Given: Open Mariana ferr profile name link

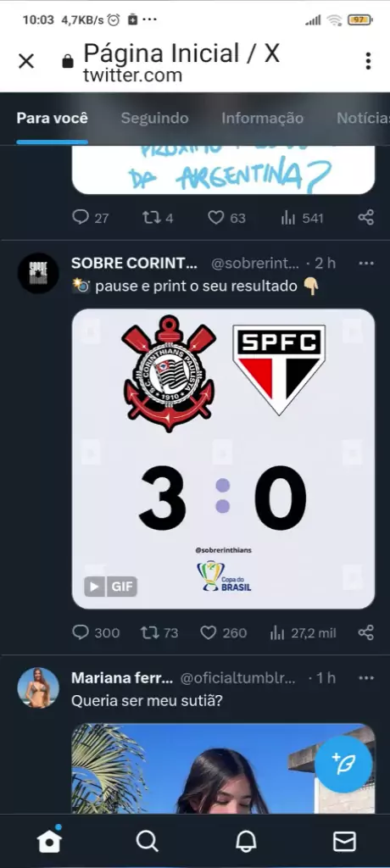Looking at the screenshot, I should pyautogui.click(x=122, y=677).
